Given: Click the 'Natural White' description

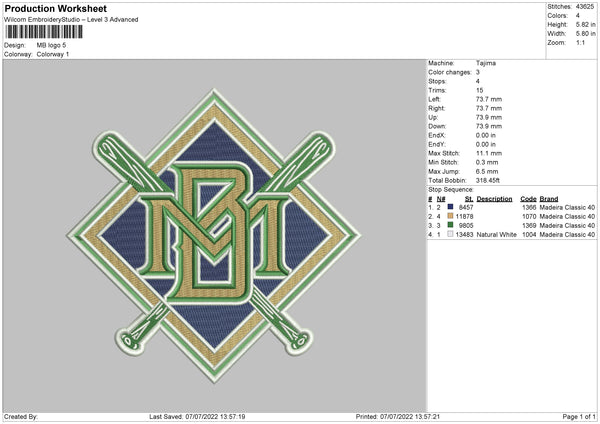Looking at the screenshot, I should 497,235.
